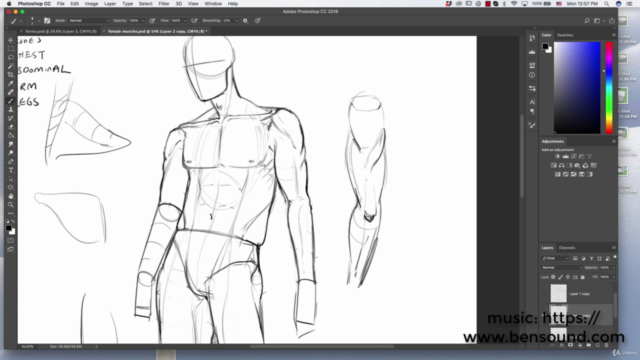The width and height of the screenshot is (640, 360).
Task: Open the layer blend mode dropdown
Action: coord(562,268)
